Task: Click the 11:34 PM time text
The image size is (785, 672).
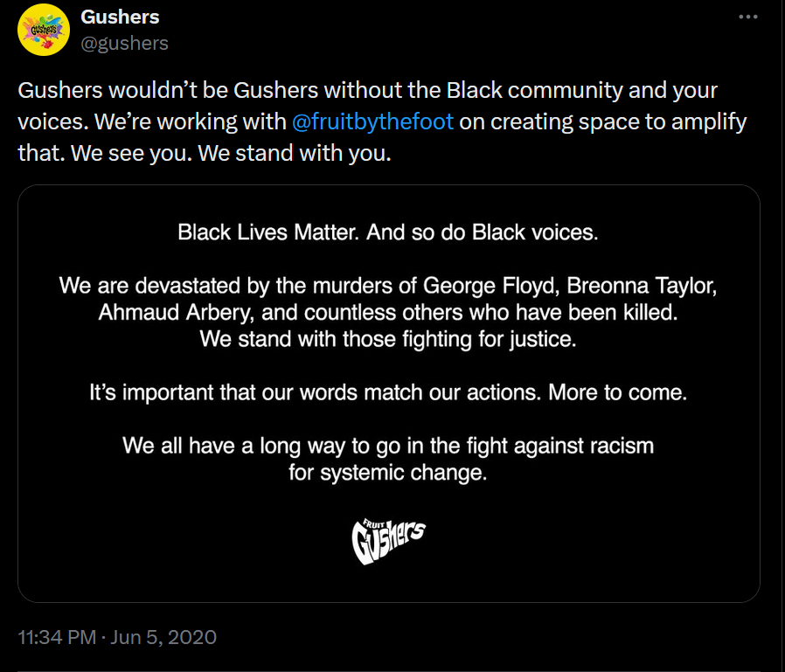Action: [x=57, y=637]
